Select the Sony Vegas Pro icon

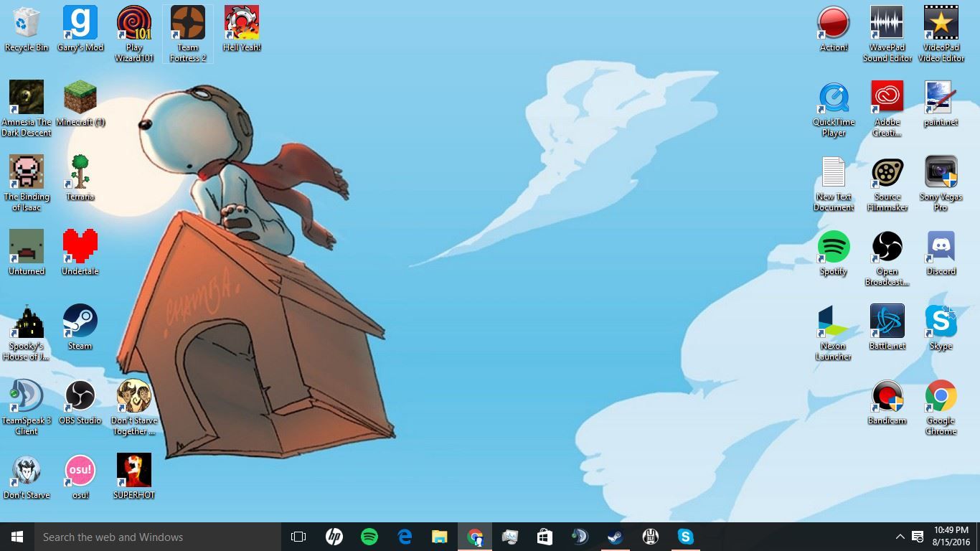[x=941, y=173]
